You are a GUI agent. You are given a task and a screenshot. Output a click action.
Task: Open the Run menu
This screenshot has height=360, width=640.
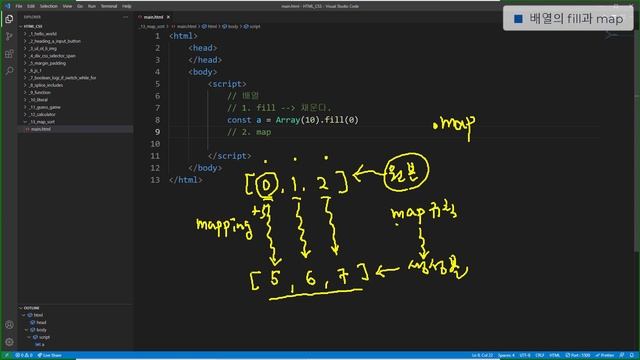click(92, 6)
